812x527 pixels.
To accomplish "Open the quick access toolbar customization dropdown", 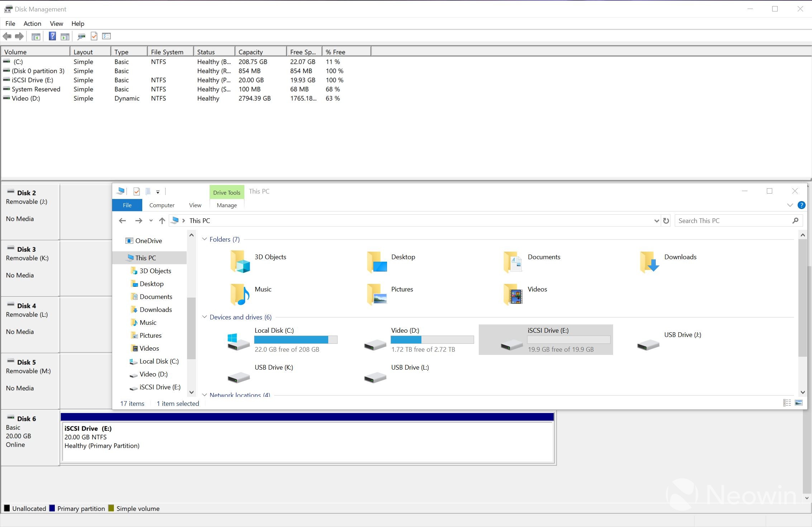I will [158, 191].
